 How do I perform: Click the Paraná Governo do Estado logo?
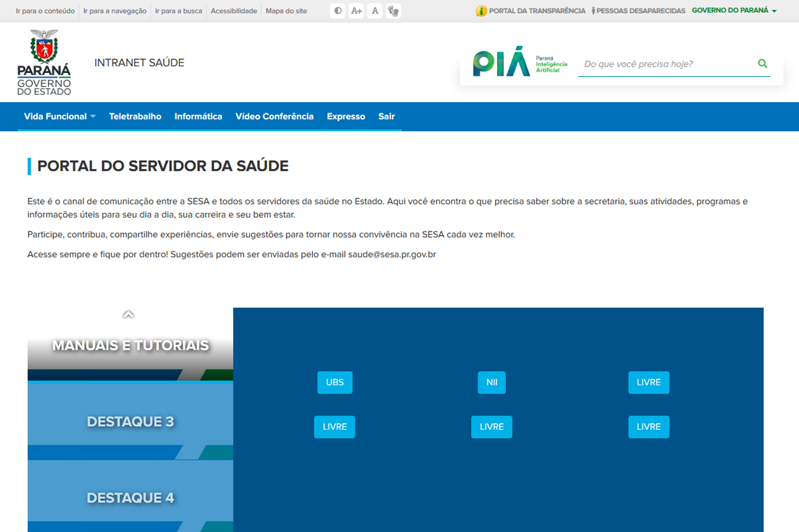point(44,62)
